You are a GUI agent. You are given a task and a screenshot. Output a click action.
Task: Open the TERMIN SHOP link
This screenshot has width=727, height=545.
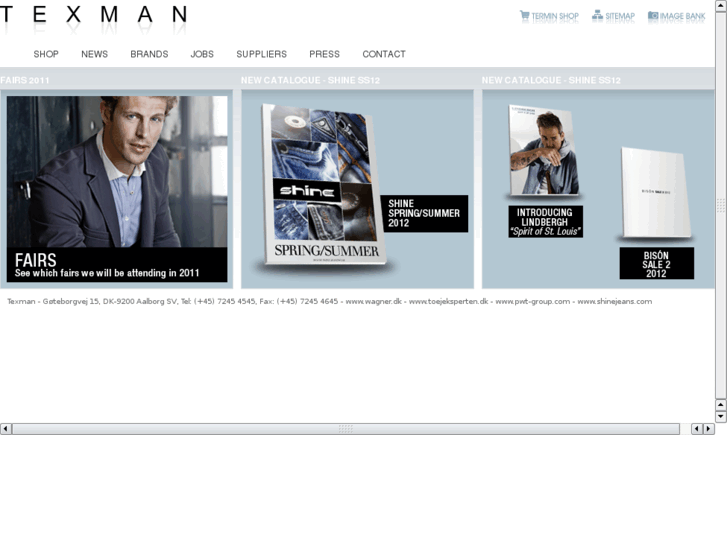click(x=555, y=16)
